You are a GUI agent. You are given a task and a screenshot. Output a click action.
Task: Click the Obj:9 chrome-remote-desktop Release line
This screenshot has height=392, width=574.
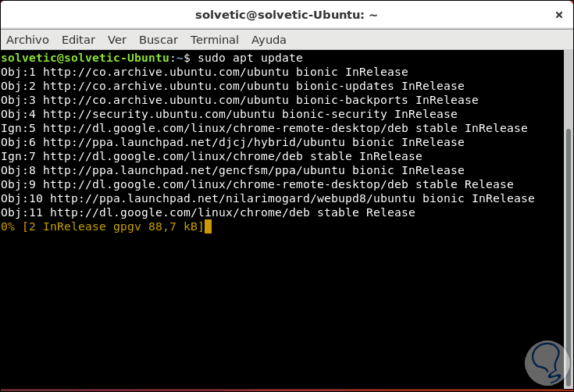pos(257,184)
